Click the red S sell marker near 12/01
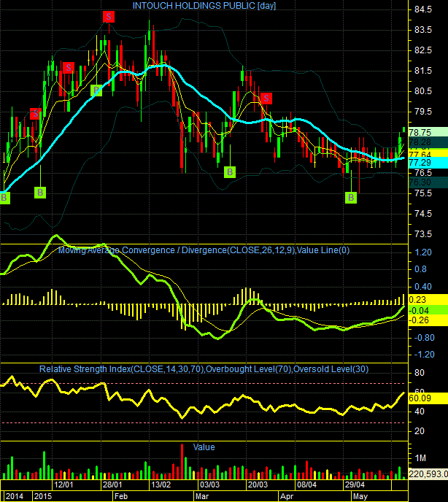Screen dimensions: 448x502 tap(68, 68)
